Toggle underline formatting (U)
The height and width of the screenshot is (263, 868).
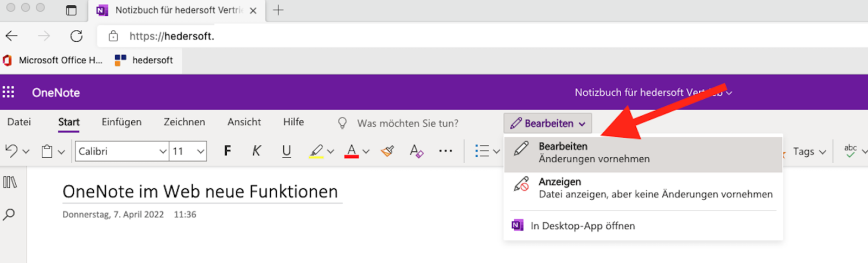point(286,151)
